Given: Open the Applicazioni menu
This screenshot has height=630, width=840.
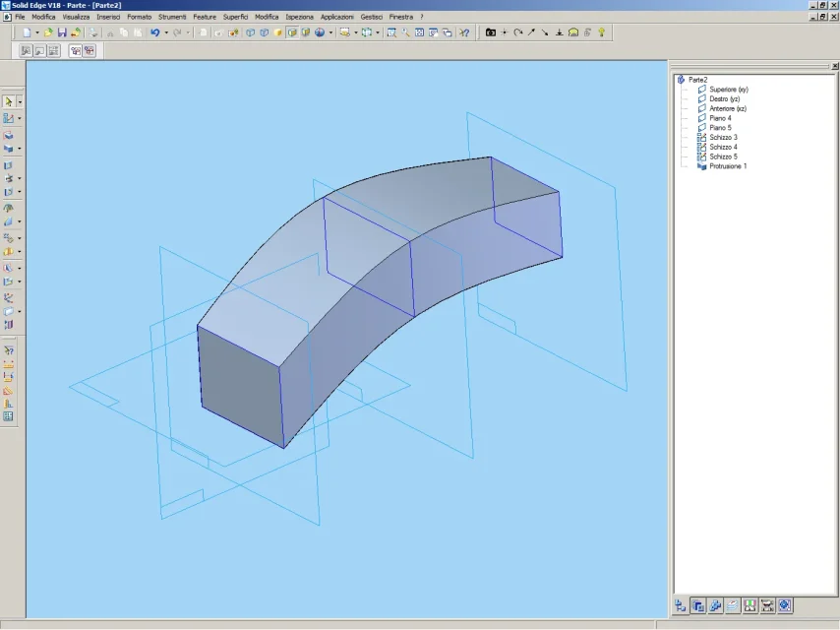Looking at the screenshot, I should point(337,17).
